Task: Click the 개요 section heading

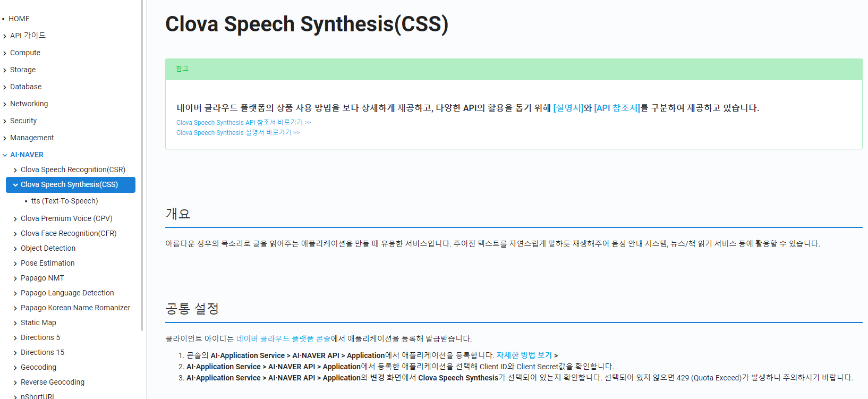Action: pyautogui.click(x=178, y=214)
